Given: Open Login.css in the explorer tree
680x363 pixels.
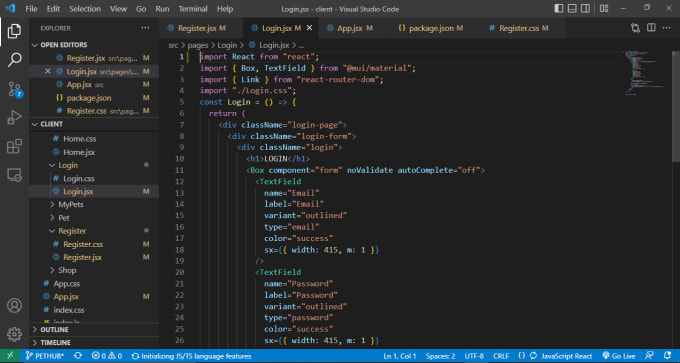Looking at the screenshot, I should pos(94,178).
